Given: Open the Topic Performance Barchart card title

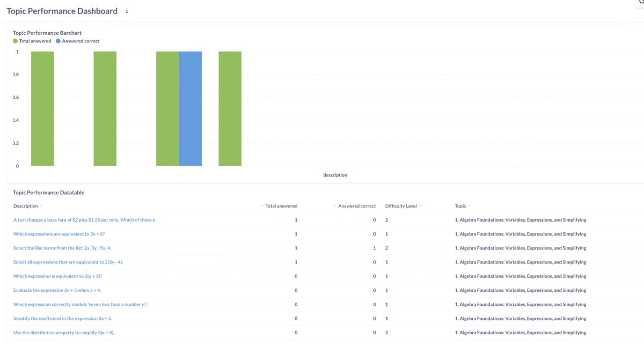Looking at the screenshot, I should click(x=47, y=33).
